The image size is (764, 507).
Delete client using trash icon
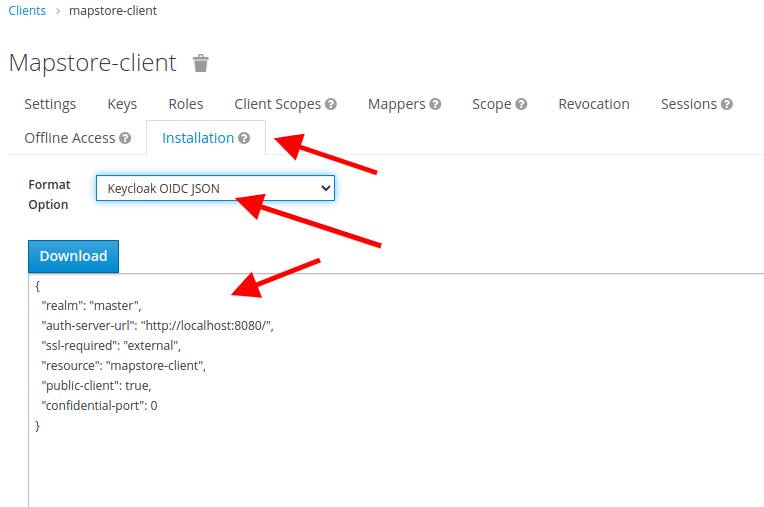click(x=201, y=63)
